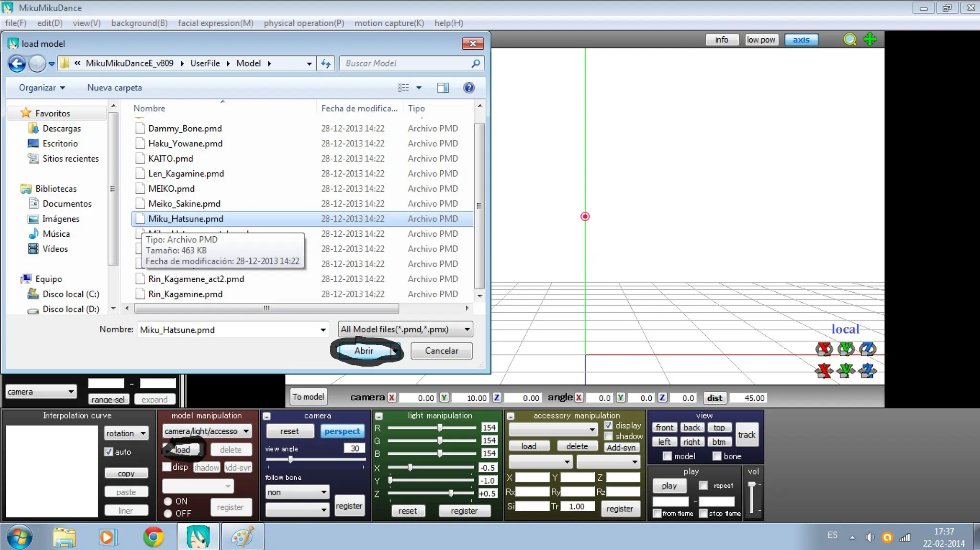980x550 pixels.
Task: Open the help icon in the dialog toolbar
Action: pyautogui.click(x=469, y=88)
